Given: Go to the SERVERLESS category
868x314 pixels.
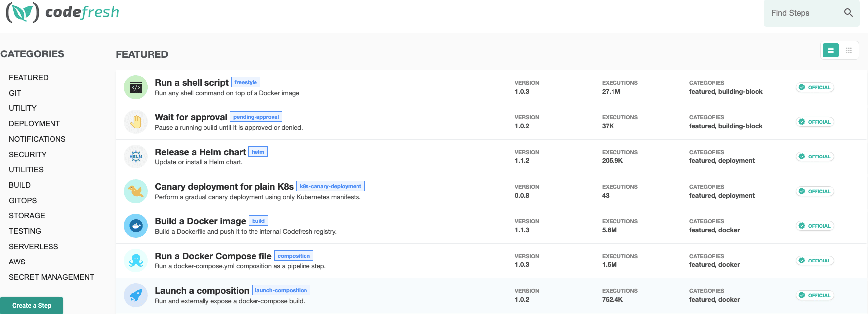Looking at the screenshot, I should point(34,247).
